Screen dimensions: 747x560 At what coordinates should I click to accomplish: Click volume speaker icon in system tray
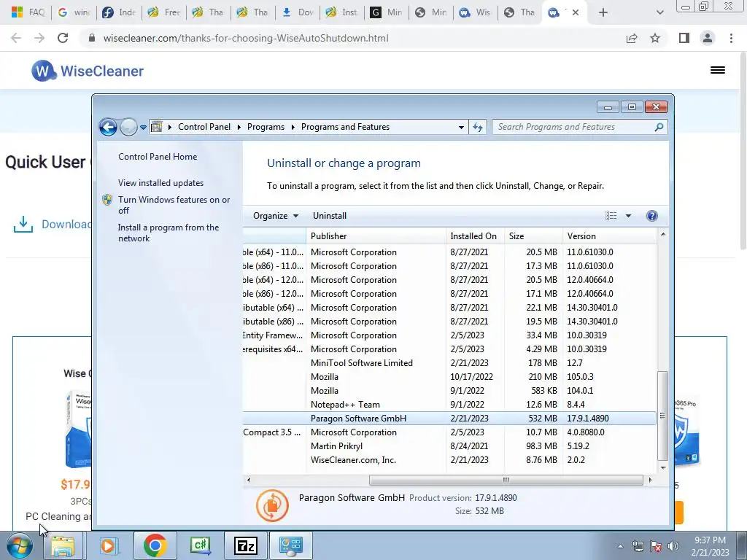(673, 546)
